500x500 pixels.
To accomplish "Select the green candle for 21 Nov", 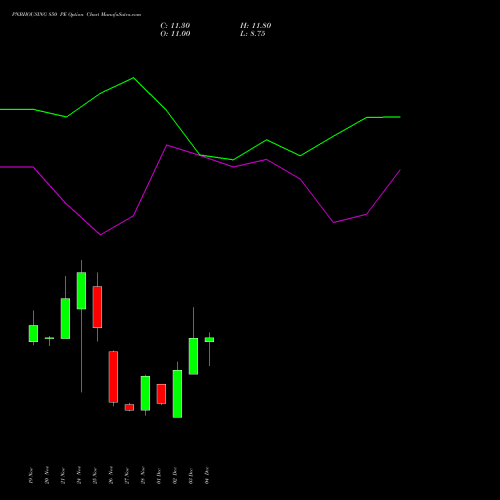I will (65, 318).
